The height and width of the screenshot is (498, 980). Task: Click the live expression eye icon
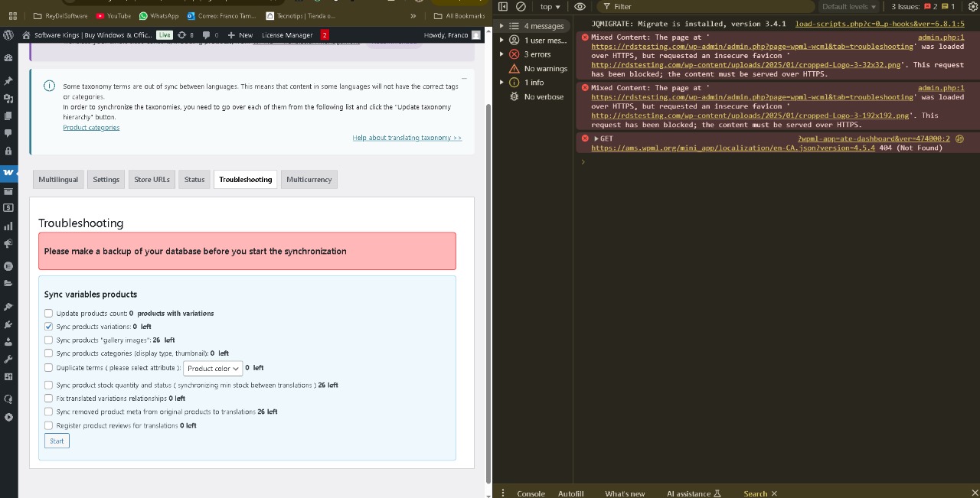tap(580, 7)
